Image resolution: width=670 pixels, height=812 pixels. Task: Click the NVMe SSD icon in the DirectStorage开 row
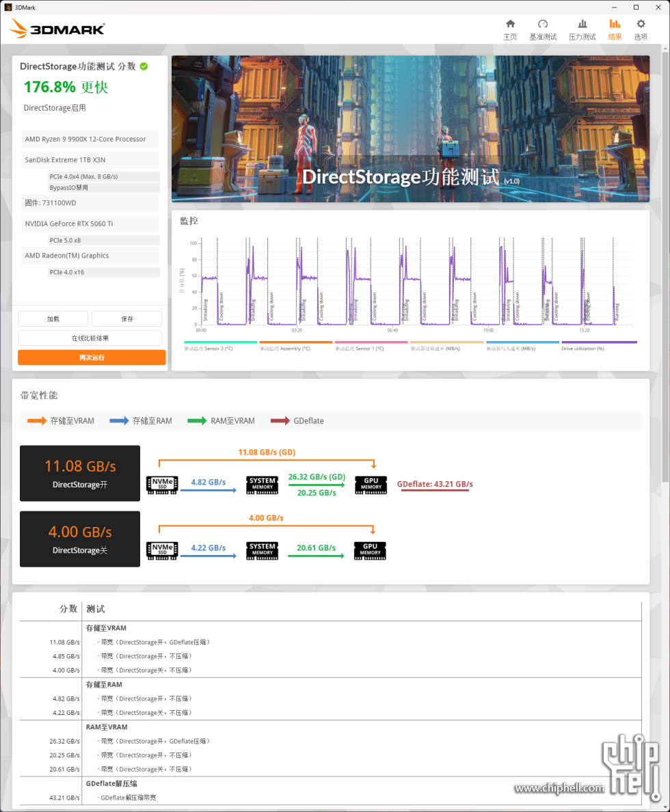[162, 485]
